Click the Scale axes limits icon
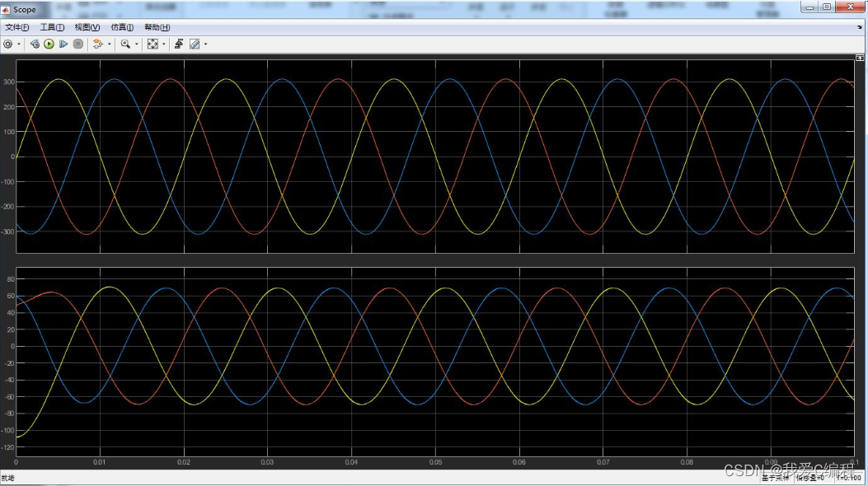The image size is (868, 486). (x=152, y=44)
